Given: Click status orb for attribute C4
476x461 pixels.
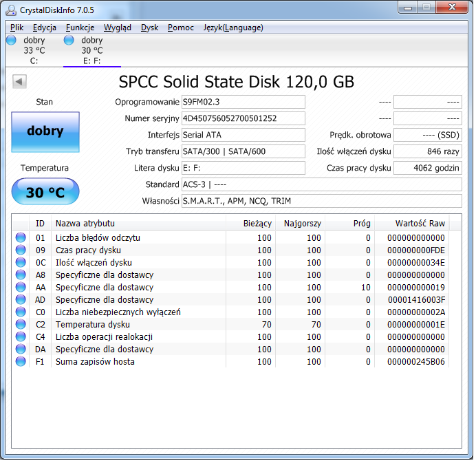Looking at the screenshot, I should coord(21,337).
